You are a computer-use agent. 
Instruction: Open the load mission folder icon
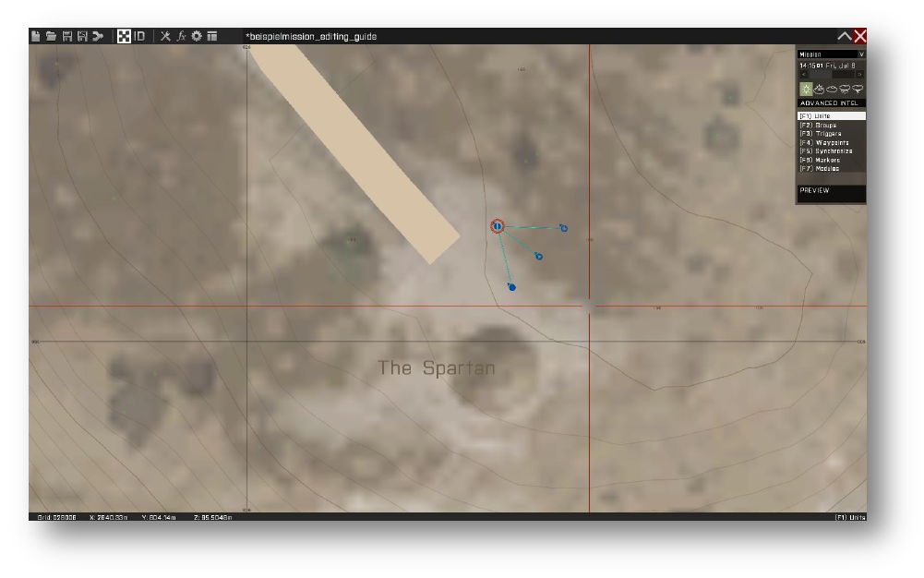52,37
